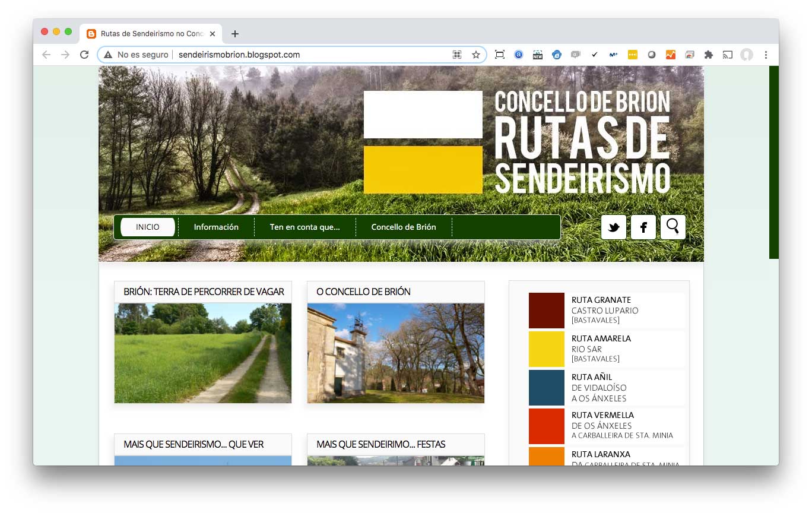Click the Cast screen icon
This screenshot has width=812, height=513.
pyautogui.click(x=728, y=55)
